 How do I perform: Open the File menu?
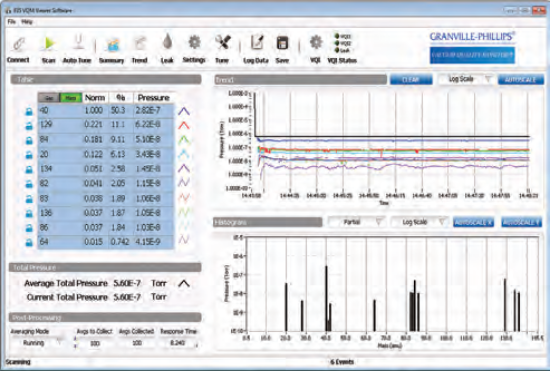[12, 22]
